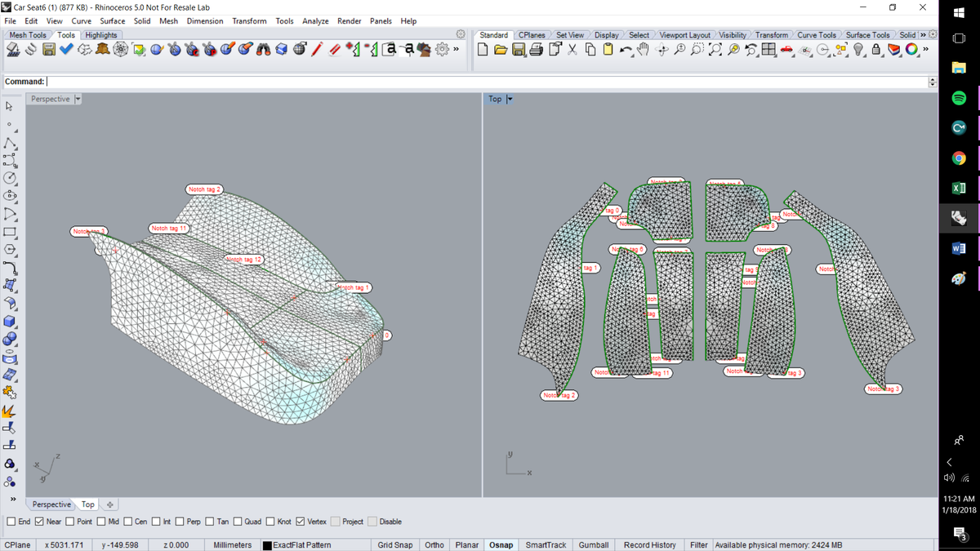Toggle Ortho mode in the status bar
Screen dimensions: 980x551
(434, 544)
